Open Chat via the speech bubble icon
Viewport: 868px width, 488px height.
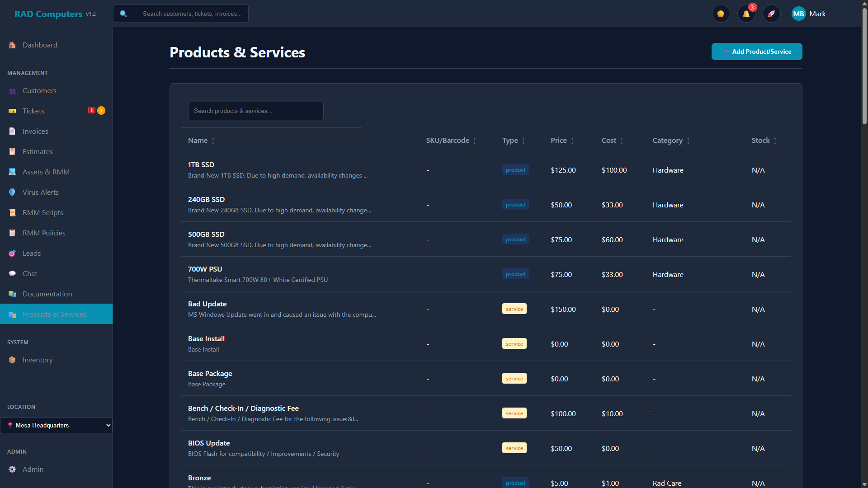click(x=12, y=273)
